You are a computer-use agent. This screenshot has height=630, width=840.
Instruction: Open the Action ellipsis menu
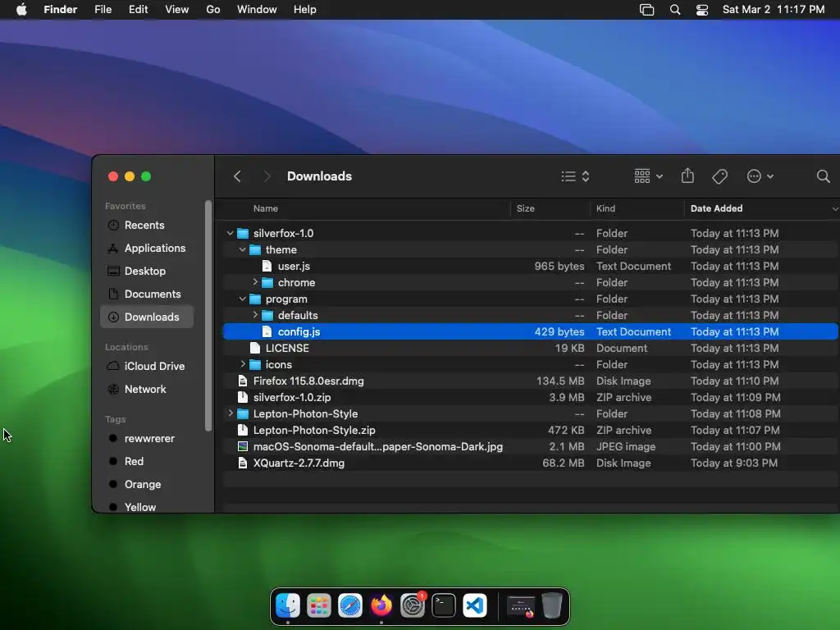click(x=760, y=176)
